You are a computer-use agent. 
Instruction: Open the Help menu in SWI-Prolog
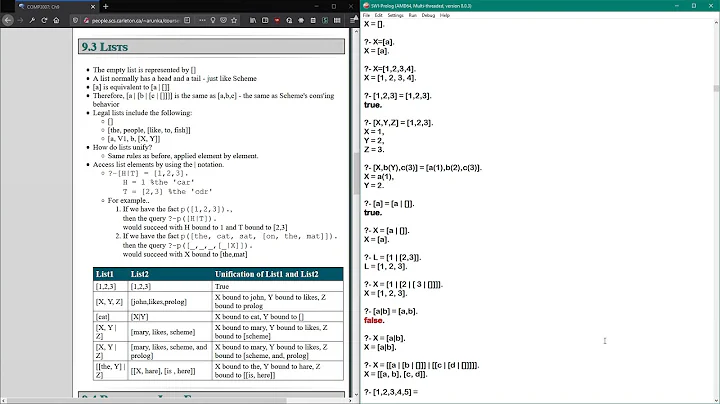point(446,15)
